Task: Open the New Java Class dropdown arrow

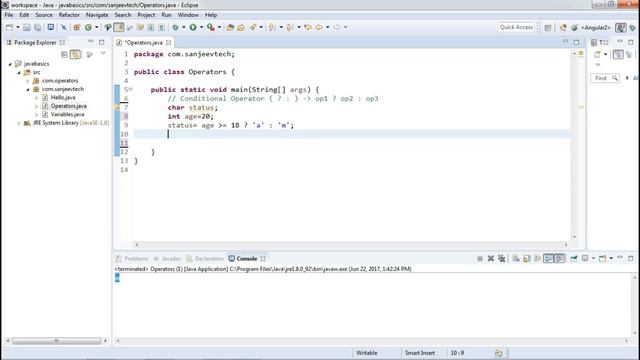Action: [x=97, y=27]
